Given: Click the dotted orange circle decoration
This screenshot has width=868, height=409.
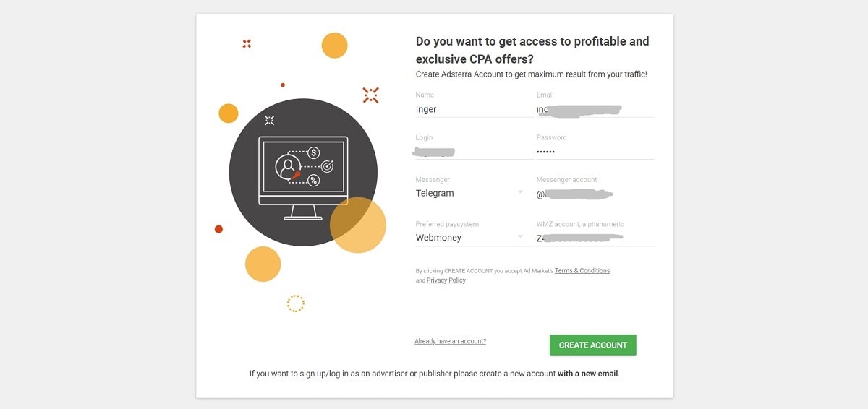Looking at the screenshot, I should (x=295, y=303).
